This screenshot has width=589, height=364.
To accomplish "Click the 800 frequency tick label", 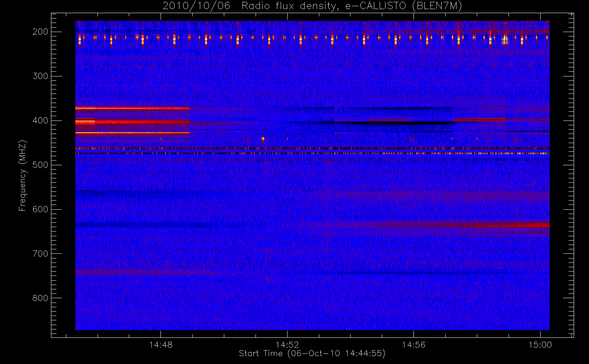I will click(40, 298).
